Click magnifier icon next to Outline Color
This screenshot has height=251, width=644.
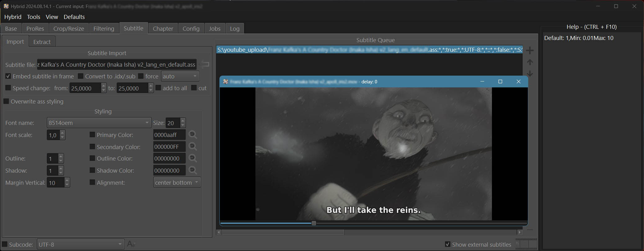(193, 158)
